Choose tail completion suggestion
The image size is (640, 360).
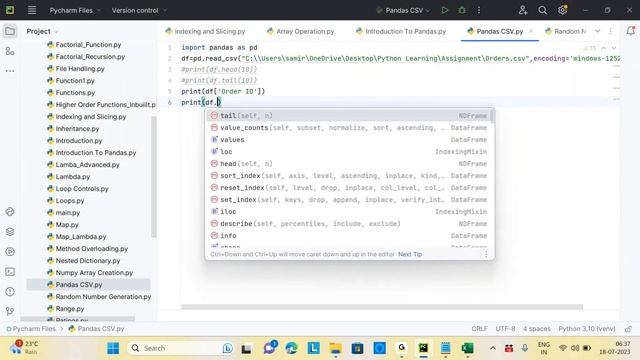[x=349, y=116]
